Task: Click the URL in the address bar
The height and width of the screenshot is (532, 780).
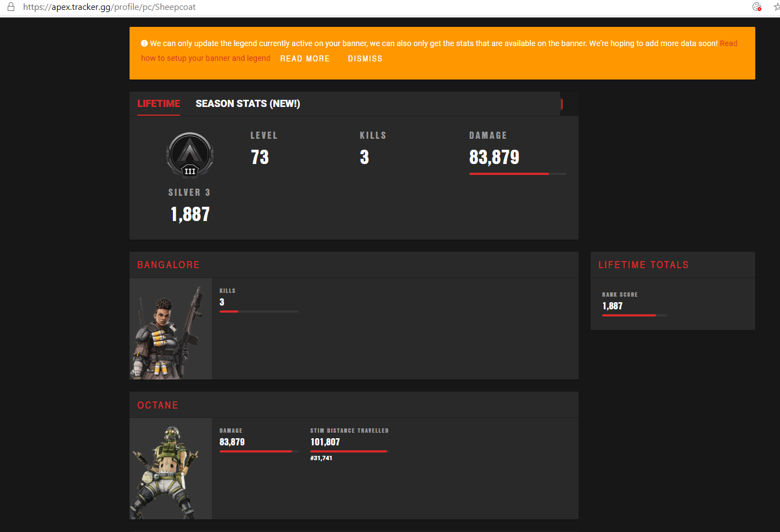Action: pyautogui.click(x=109, y=7)
